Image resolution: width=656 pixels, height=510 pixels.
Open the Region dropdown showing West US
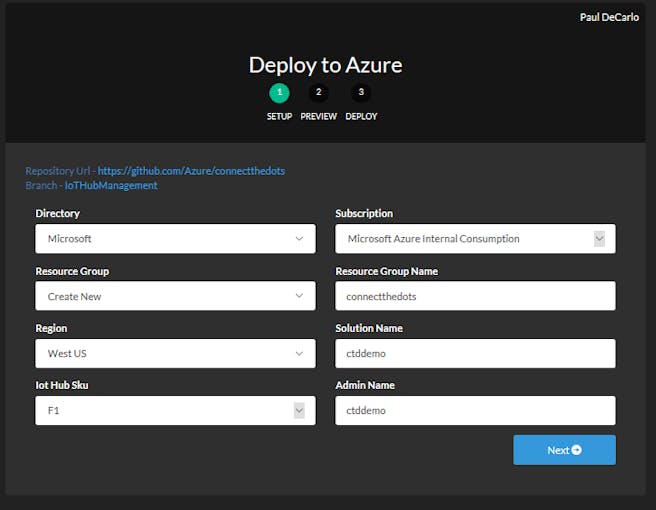pyautogui.click(x=175, y=354)
